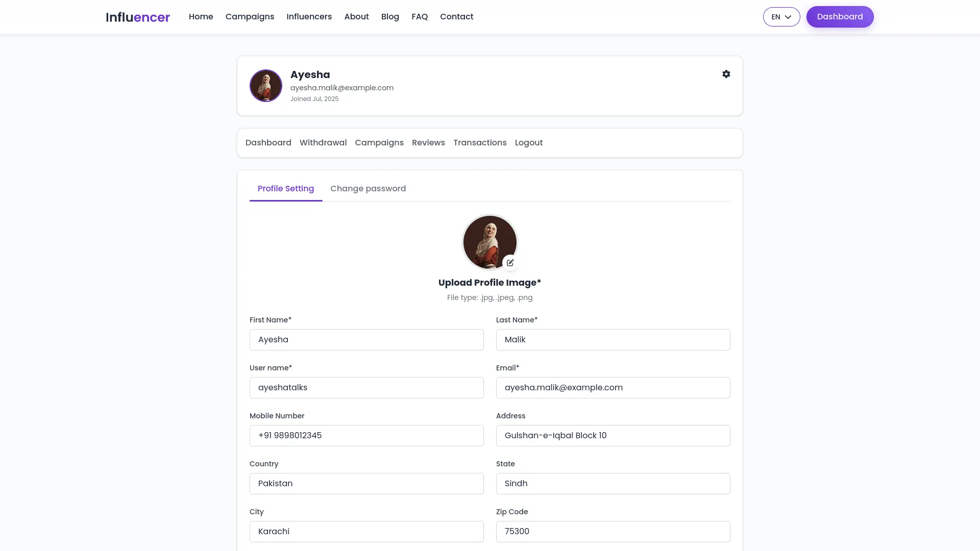Click the settings gear icon
Viewport: 980px width, 551px height.
click(x=726, y=74)
